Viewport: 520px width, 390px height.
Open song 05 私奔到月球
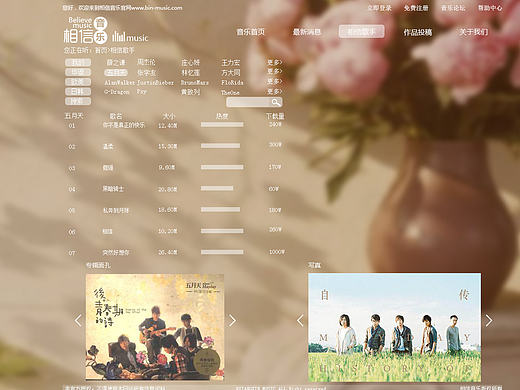click(116, 210)
